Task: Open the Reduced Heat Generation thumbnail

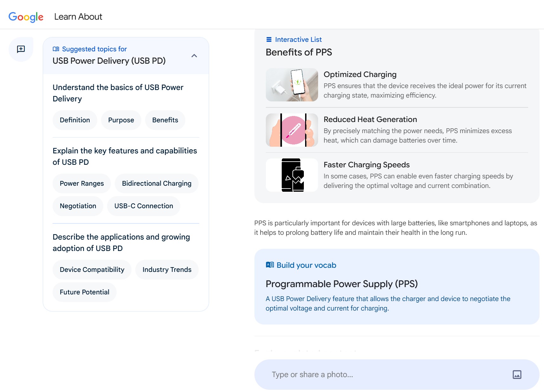Action: tap(292, 130)
